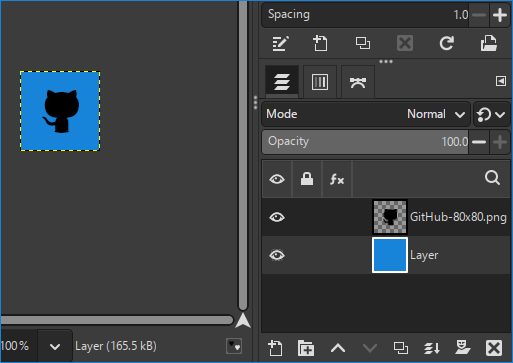Click the Spacing slider
This screenshot has width=513, height=363.
pos(365,15)
